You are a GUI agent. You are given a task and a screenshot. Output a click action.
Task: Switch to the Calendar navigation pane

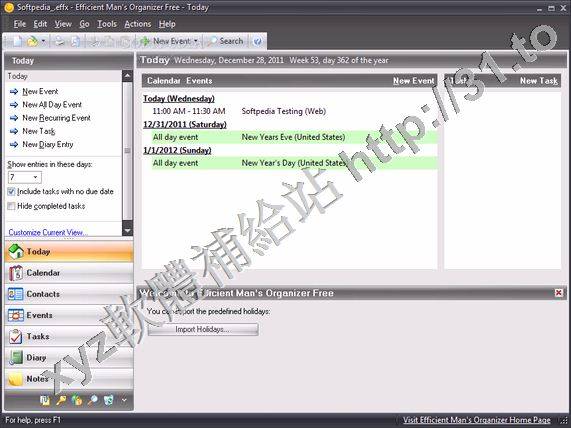(x=69, y=273)
